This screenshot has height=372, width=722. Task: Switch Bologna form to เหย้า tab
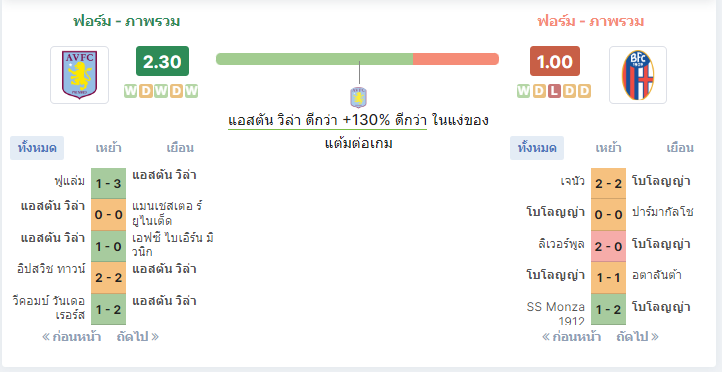(x=608, y=148)
